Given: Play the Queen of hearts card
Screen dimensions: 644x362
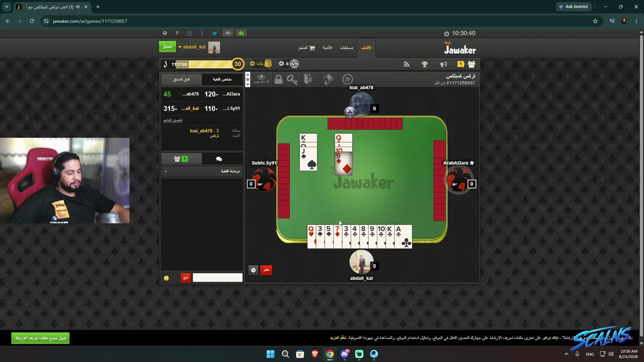Looking at the screenshot, I should click(311, 236).
